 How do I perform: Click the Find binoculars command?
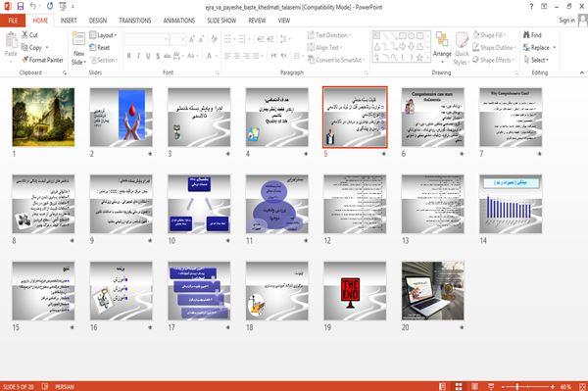(x=532, y=35)
